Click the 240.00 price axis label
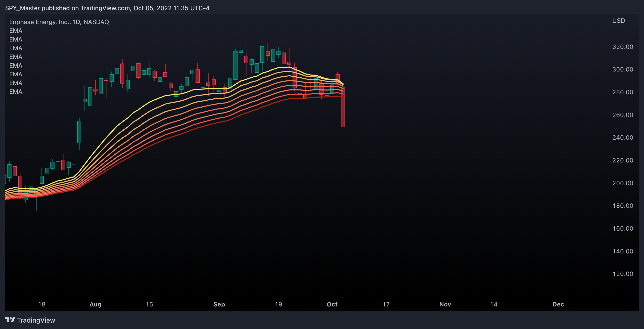 (x=623, y=138)
